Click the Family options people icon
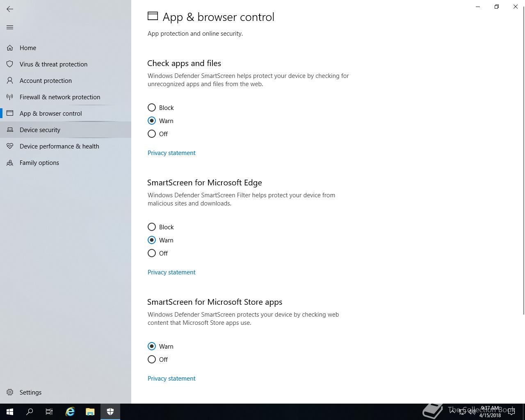The width and height of the screenshot is (525, 420). (10, 163)
